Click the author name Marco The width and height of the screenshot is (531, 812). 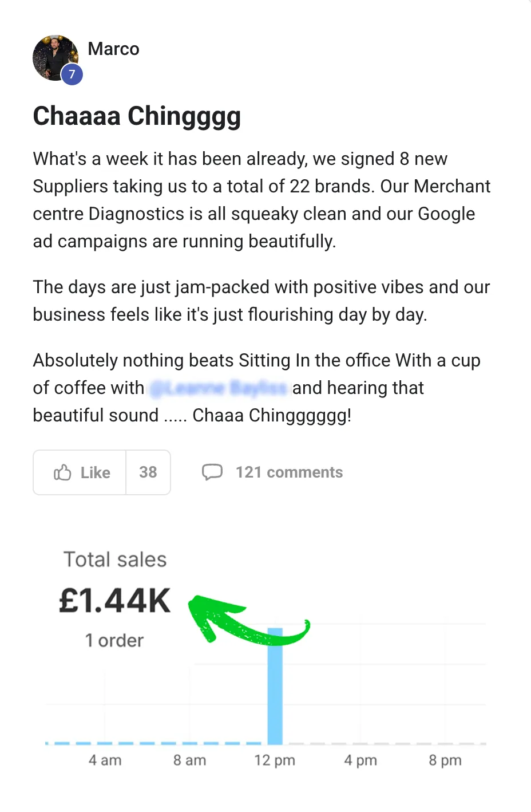click(113, 49)
